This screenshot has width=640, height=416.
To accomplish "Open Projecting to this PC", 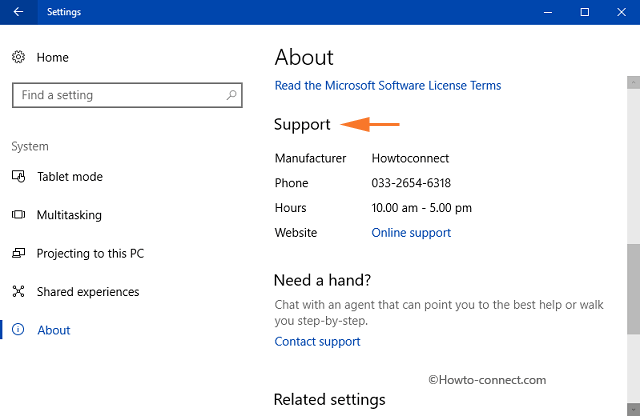I will pos(90,254).
